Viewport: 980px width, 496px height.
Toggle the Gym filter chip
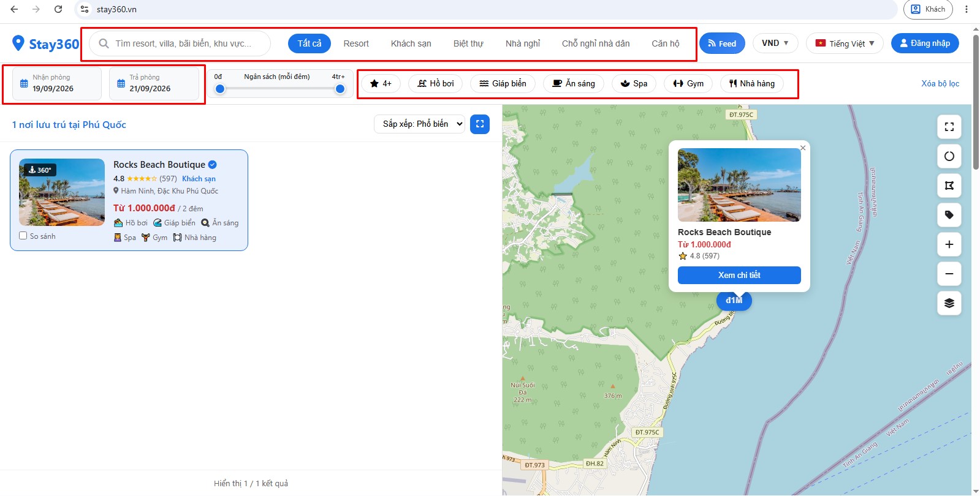pos(688,83)
